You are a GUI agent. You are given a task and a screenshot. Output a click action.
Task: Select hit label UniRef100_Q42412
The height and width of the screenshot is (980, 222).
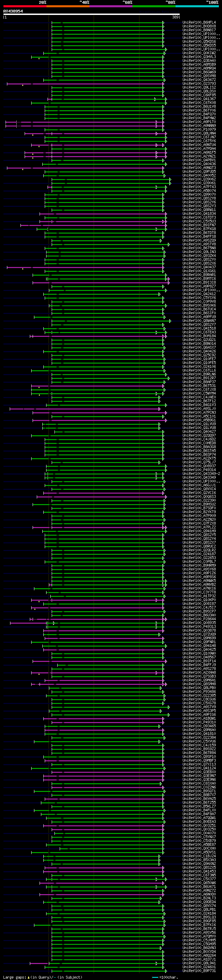(199, 294)
